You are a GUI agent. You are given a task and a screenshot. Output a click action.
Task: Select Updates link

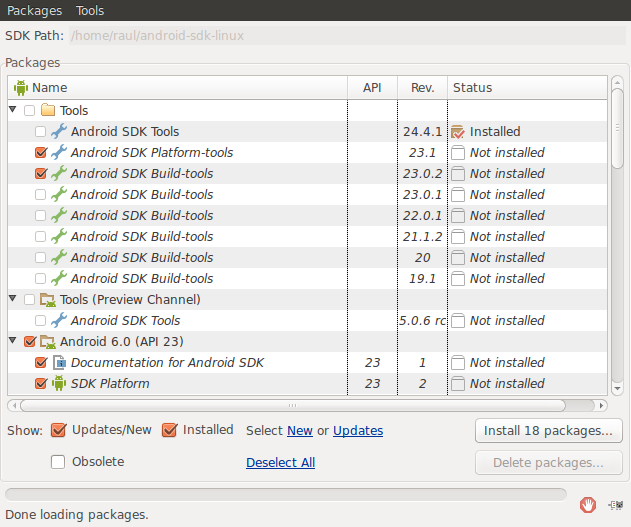coord(358,430)
